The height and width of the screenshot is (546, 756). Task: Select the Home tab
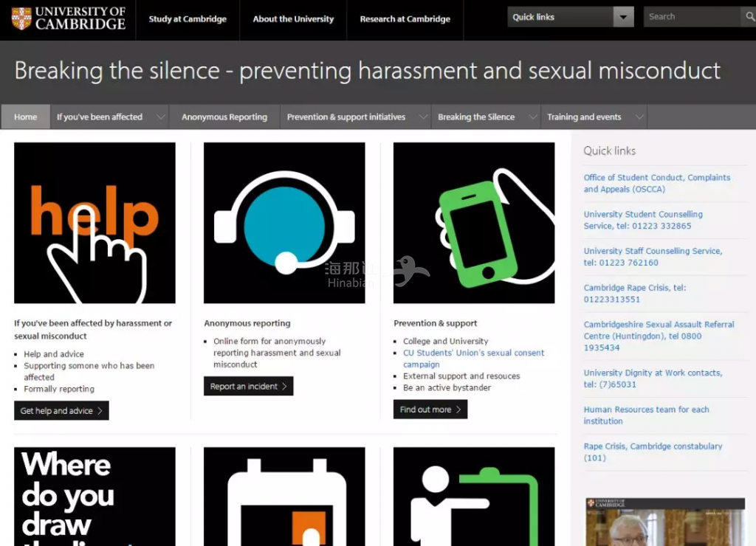[26, 117]
